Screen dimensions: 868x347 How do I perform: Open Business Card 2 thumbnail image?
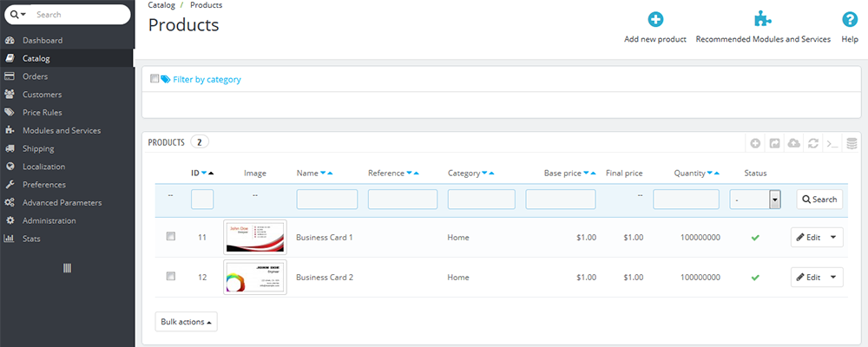click(255, 278)
